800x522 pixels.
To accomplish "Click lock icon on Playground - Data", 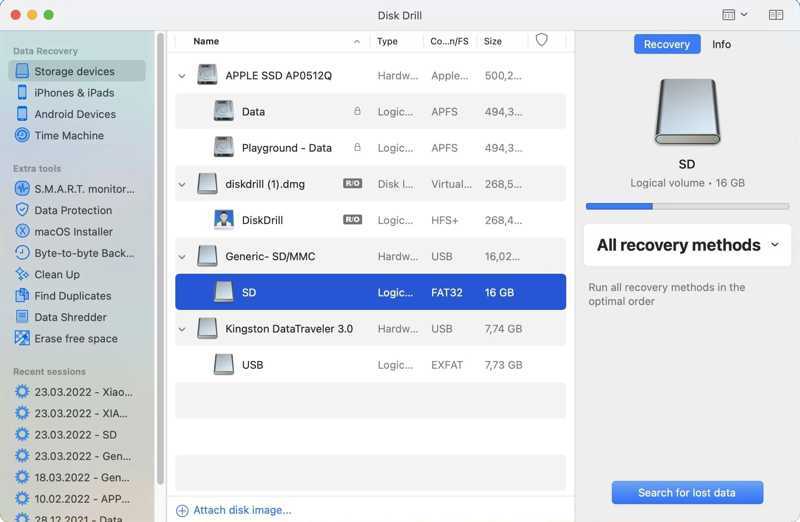I will (357, 147).
